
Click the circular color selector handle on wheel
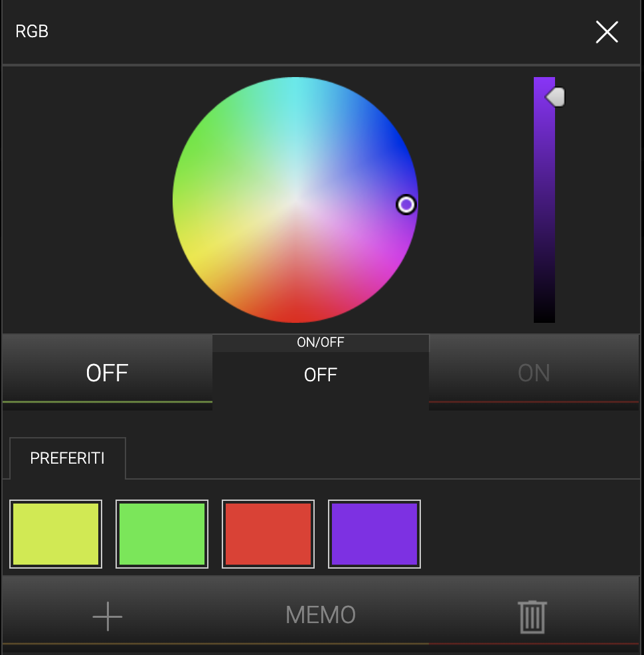tap(406, 205)
